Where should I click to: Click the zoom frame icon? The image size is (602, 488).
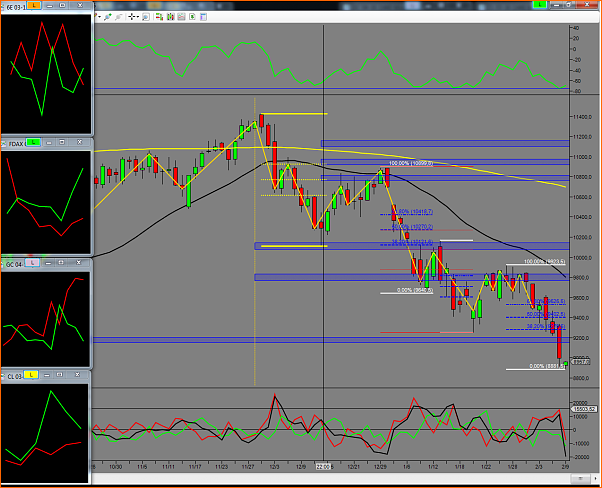(x=146, y=17)
